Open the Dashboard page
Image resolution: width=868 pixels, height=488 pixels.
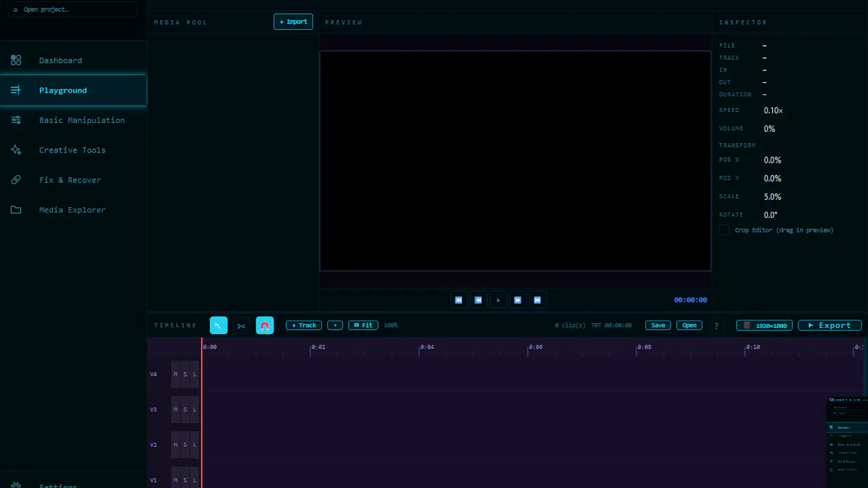[73, 60]
